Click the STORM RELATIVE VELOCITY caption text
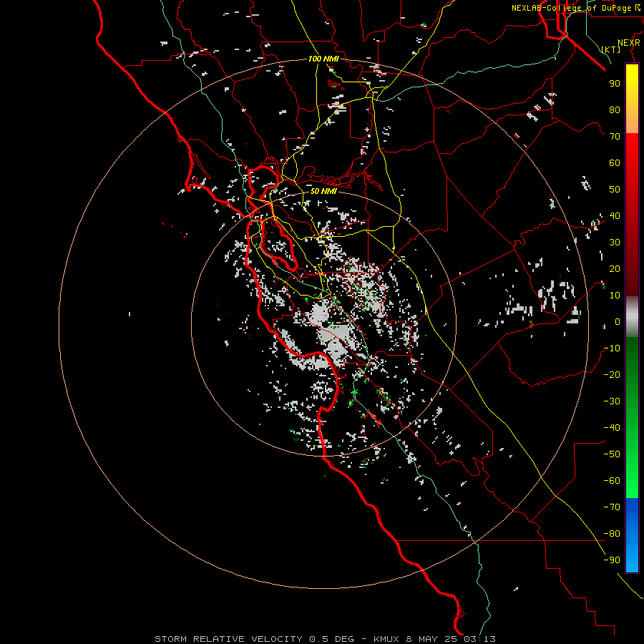Viewport: 644px width, 644px height. (229, 639)
